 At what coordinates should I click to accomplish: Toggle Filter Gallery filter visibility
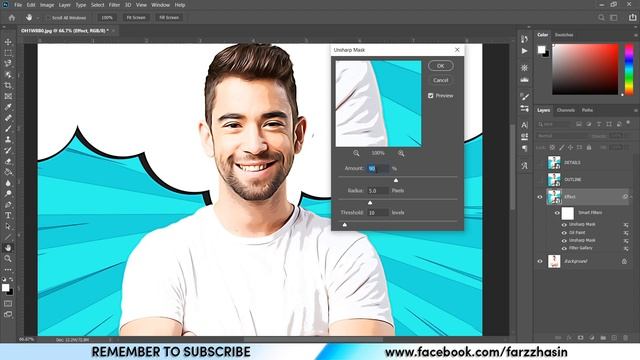point(564,248)
